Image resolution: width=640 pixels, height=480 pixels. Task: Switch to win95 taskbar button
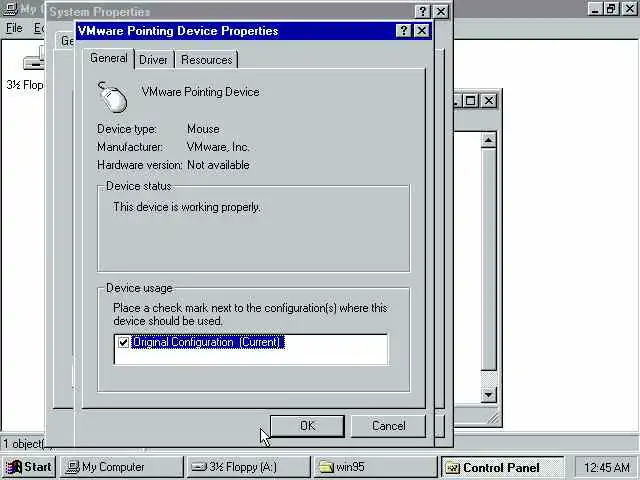pos(376,467)
